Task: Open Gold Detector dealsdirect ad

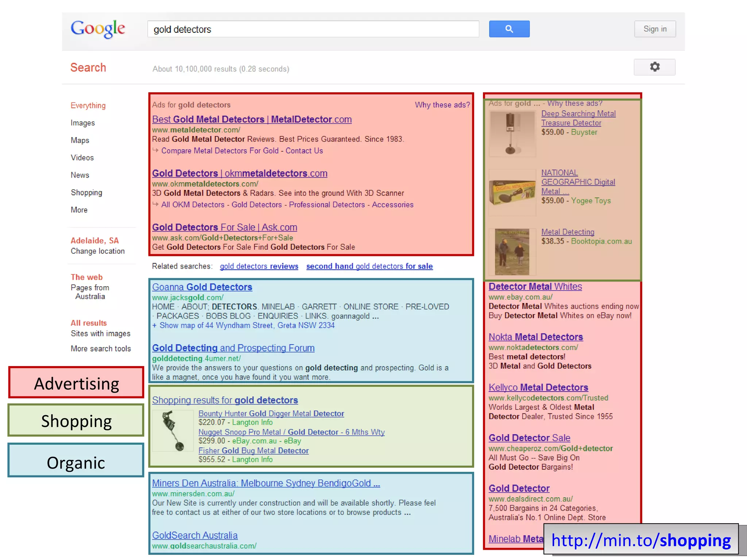Action: [x=519, y=488]
